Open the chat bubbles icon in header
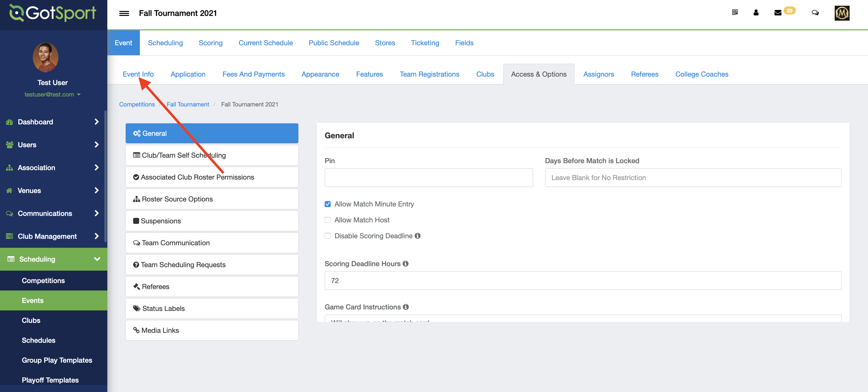The height and width of the screenshot is (392, 868). pyautogui.click(x=815, y=13)
